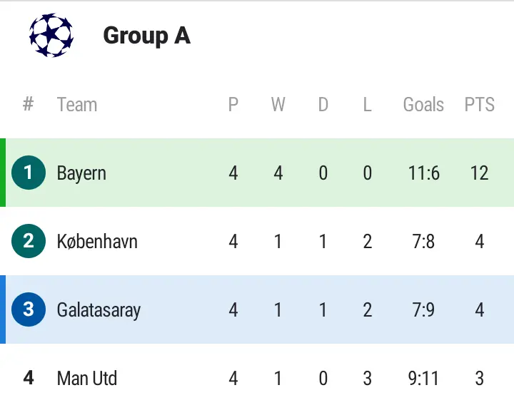Click Bayern's rank 1 badge
The height and width of the screenshot is (420, 514).
tap(29, 173)
